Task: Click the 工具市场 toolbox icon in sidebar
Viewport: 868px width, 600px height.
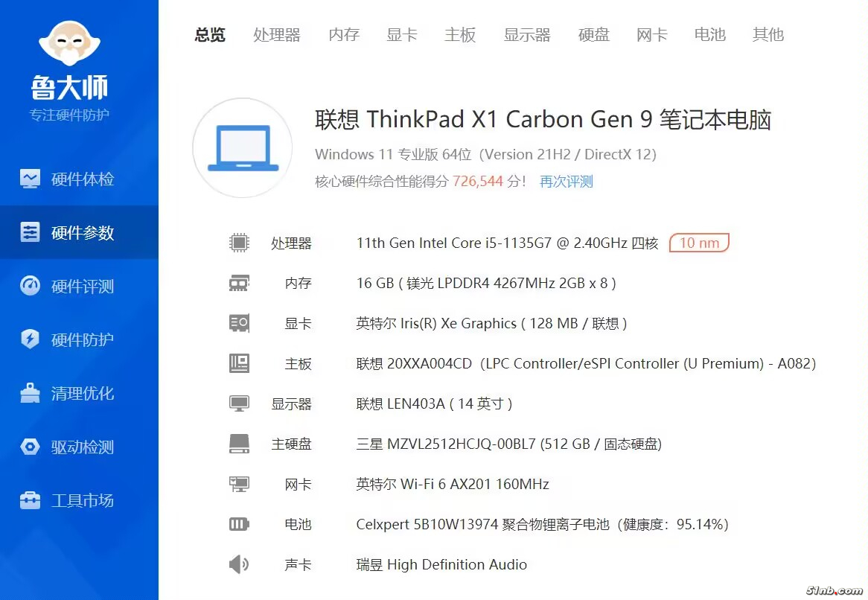Action: 31,500
